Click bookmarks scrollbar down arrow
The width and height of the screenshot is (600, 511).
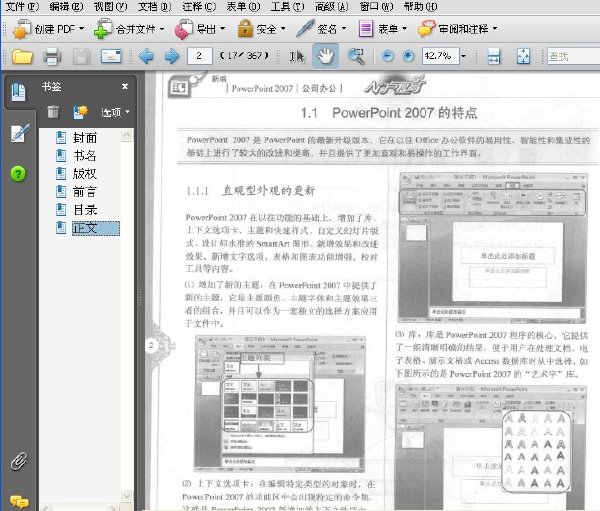tap(127, 495)
